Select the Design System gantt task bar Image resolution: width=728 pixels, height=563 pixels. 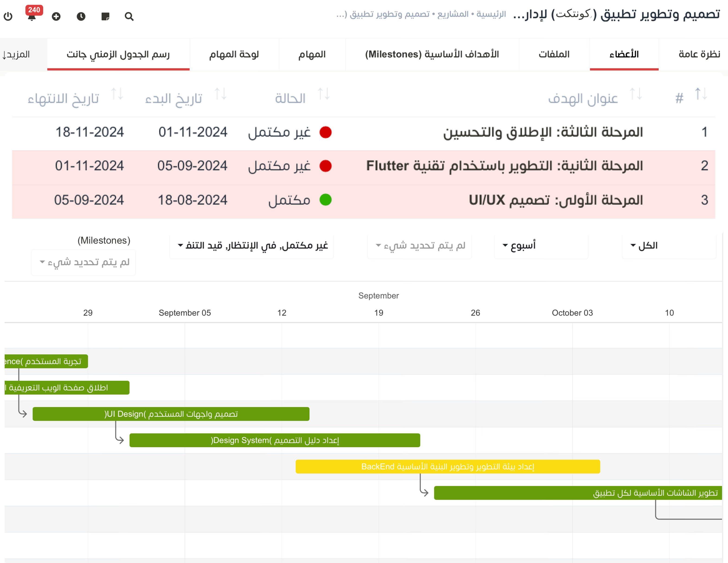pyautogui.click(x=275, y=440)
